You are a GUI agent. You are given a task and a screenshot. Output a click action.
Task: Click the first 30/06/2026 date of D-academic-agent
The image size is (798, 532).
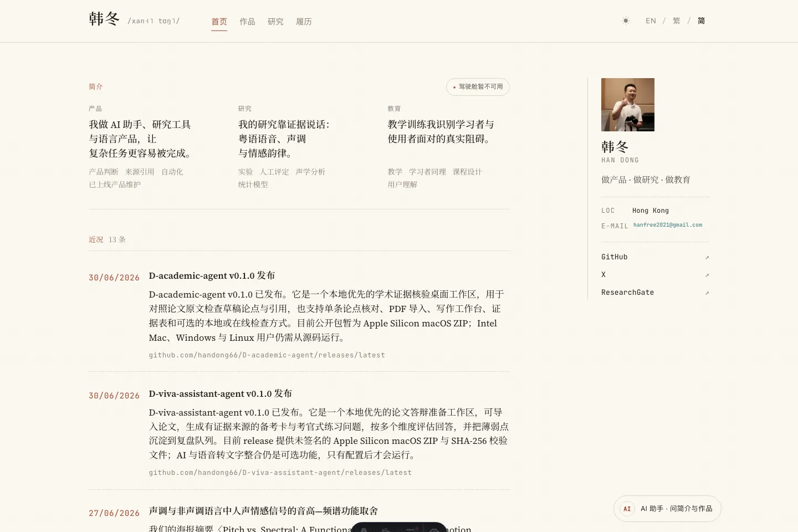point(114,278)
